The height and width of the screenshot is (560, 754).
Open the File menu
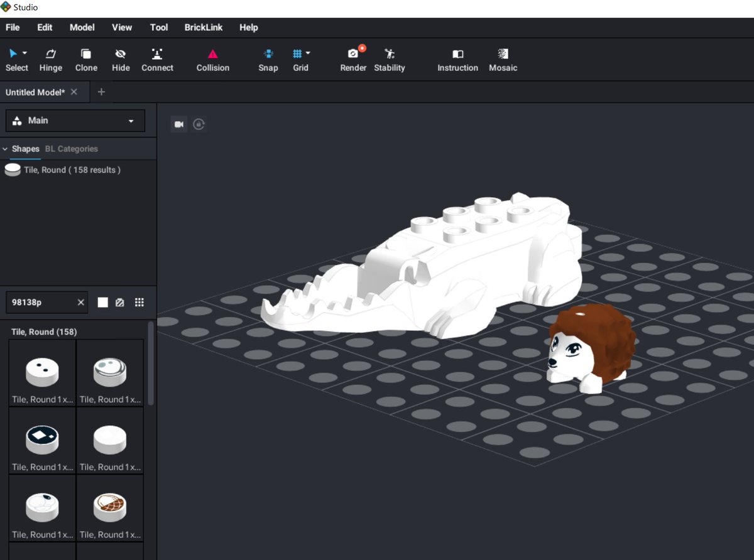(13, 27)
